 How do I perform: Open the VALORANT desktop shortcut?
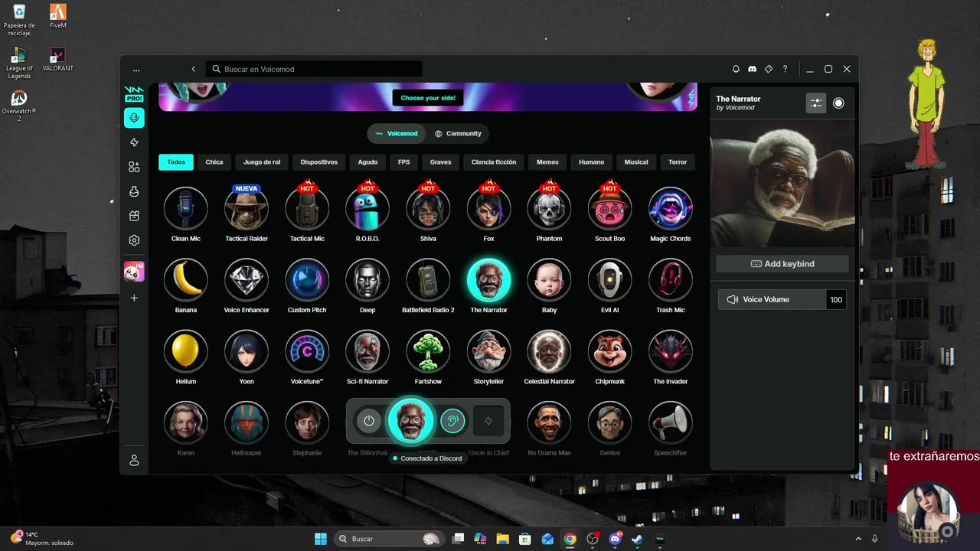(57, 60)
